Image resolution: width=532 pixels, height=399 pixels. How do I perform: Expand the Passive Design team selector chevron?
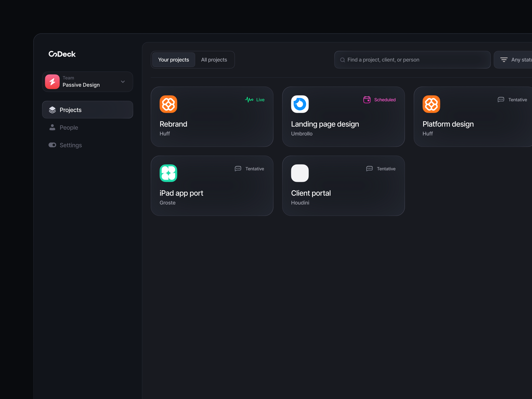click(123, 82)
